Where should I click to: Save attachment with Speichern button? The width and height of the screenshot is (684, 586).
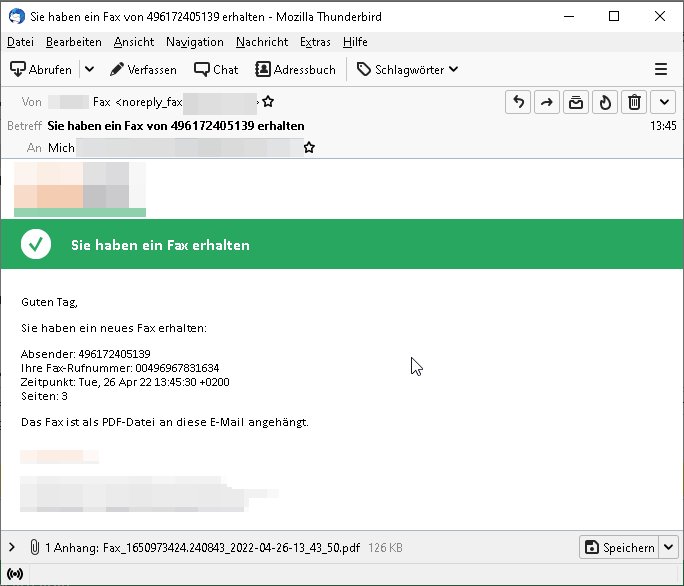(x=618, y=547)
